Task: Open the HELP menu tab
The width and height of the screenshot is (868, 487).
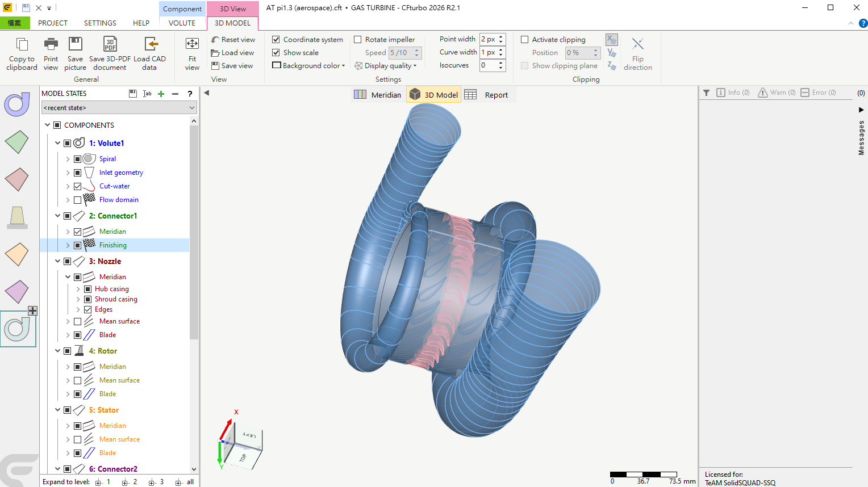Action: (x=141, y=23)
